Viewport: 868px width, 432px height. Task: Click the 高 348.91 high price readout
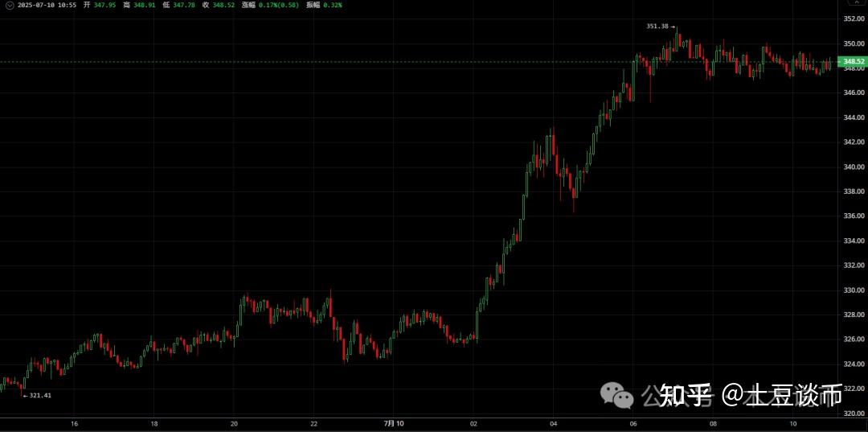click(139, 5)
